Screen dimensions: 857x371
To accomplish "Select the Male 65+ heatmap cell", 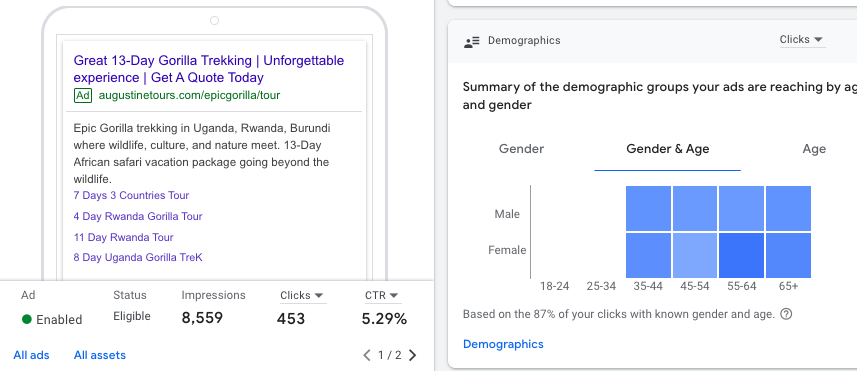I will coord(788,208).
